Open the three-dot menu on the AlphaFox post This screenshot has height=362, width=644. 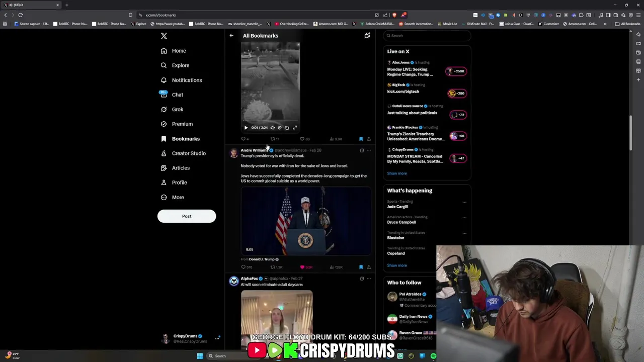point(369,279)
